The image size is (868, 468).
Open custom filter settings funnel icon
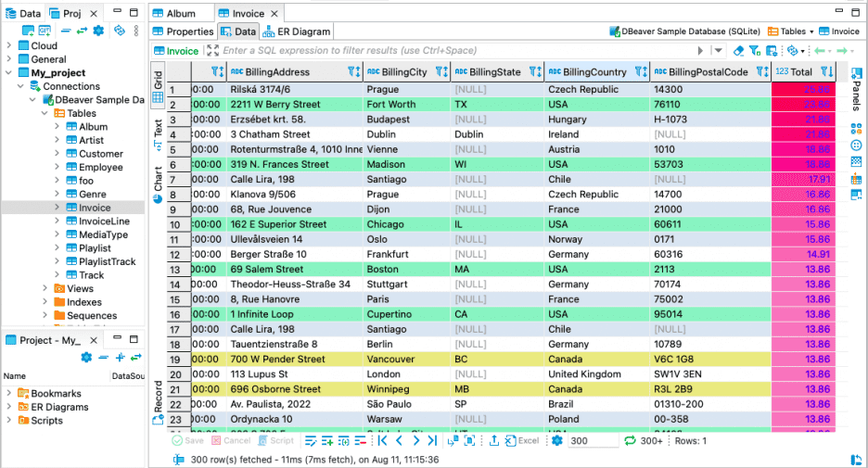(756, 51)
